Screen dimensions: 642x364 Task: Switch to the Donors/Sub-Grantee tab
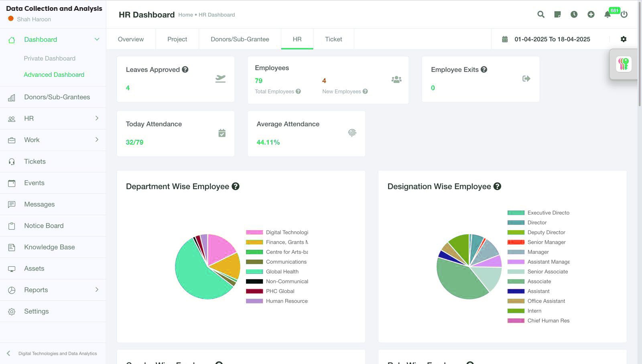(x=240, y=39)
